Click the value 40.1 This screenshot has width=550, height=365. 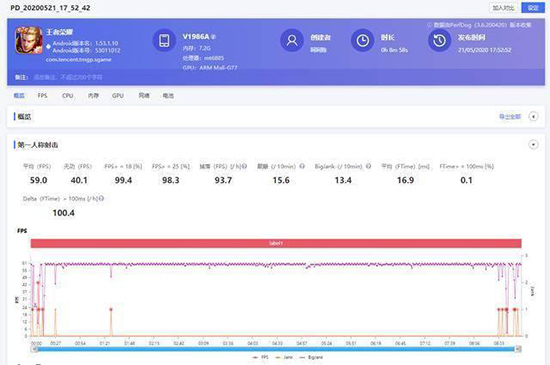tap(79, 180)
